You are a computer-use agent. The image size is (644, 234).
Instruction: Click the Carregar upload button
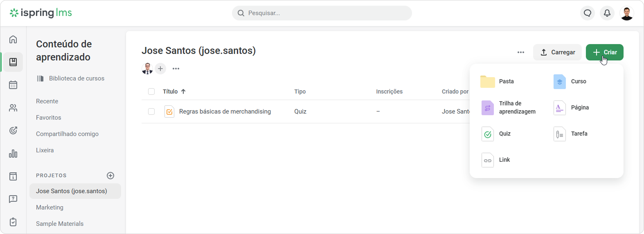tap(557, 52)
